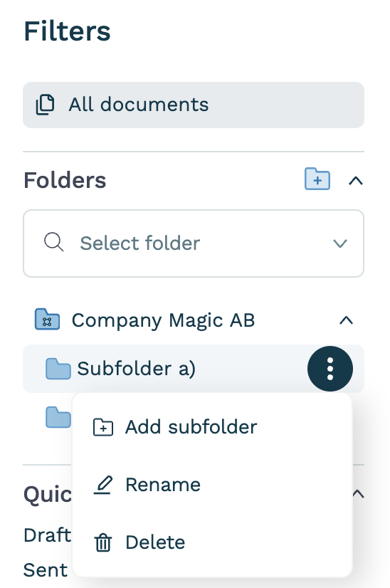This screenshot has height=588, width=390.
Task: Click the documents icon in All documents
Action: 45,105
